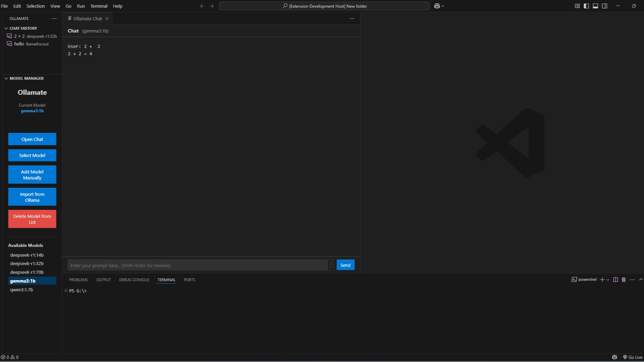Click the Open Chat button

coord(32,139)
